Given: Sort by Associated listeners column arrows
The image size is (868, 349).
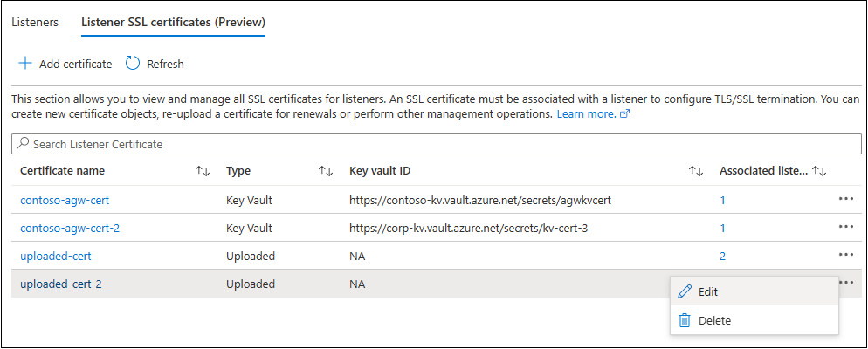Looking at the screenshot, I should click(819, 172).
